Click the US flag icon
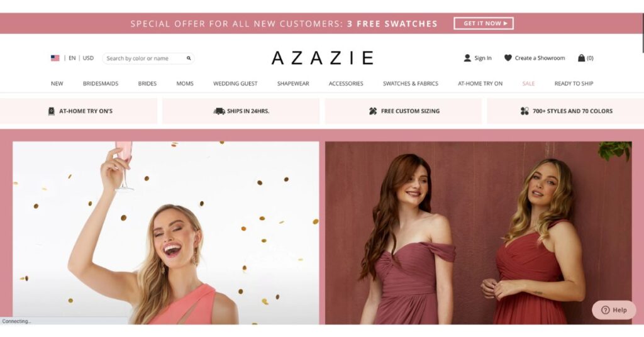The height and width of the screenshot is (337, 644). click(x=55, y=58)
